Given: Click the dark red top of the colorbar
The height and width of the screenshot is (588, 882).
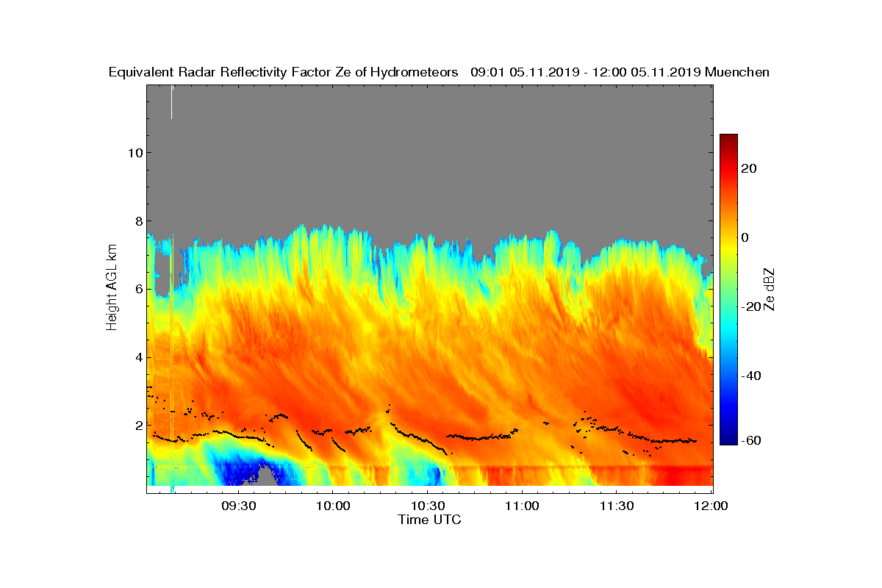Looking at the screenshot, I should point(728,139).
